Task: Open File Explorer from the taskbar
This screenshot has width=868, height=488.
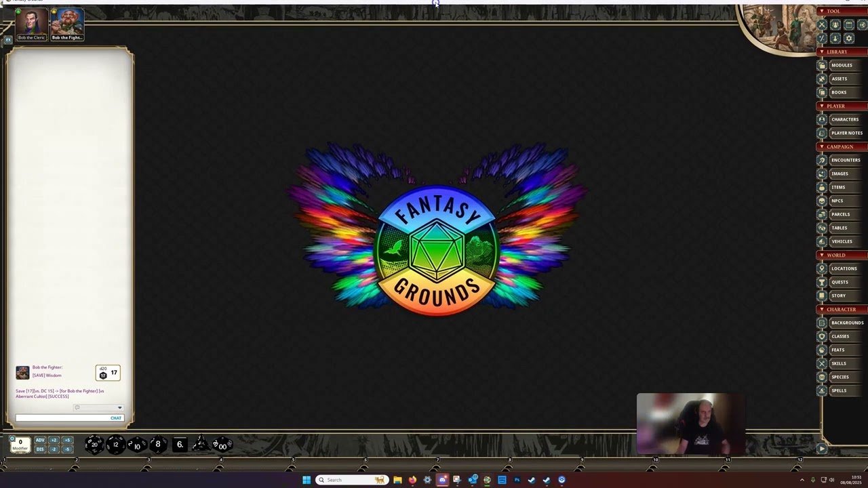Action: tap(397, 480)
